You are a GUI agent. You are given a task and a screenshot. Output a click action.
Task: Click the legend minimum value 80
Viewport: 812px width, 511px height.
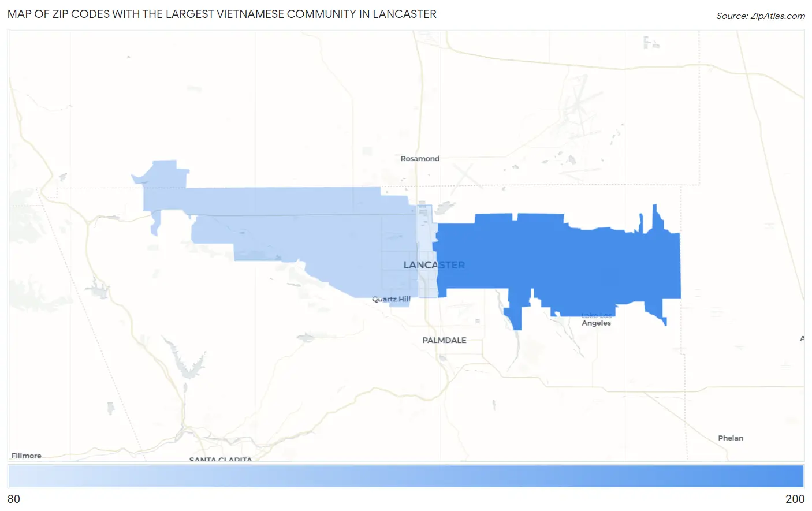click(x=14, y=499)
